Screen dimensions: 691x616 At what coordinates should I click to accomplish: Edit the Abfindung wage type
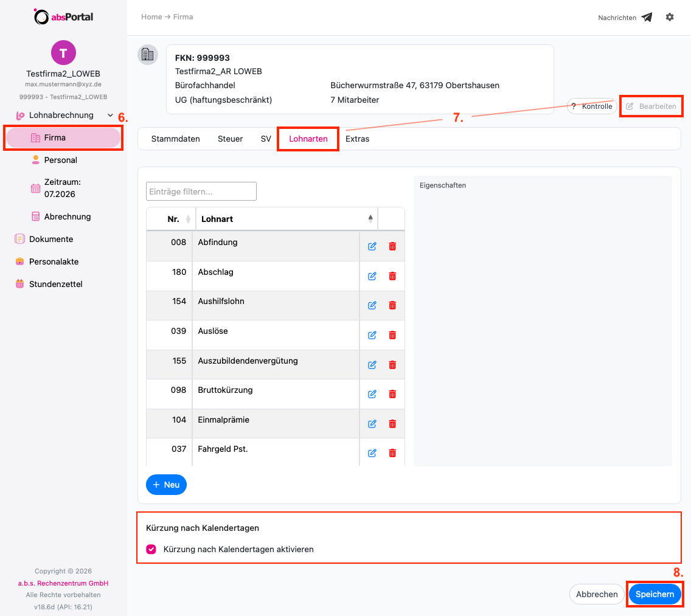pos(372,246)
